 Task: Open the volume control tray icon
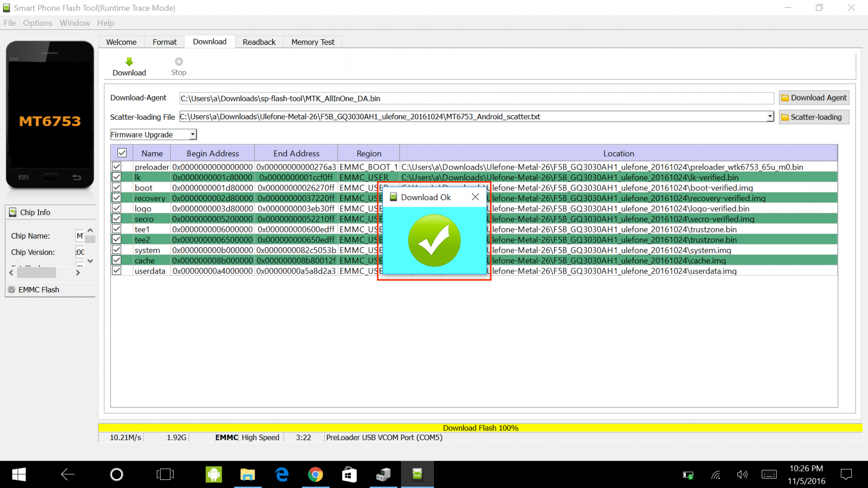(742, 475)
